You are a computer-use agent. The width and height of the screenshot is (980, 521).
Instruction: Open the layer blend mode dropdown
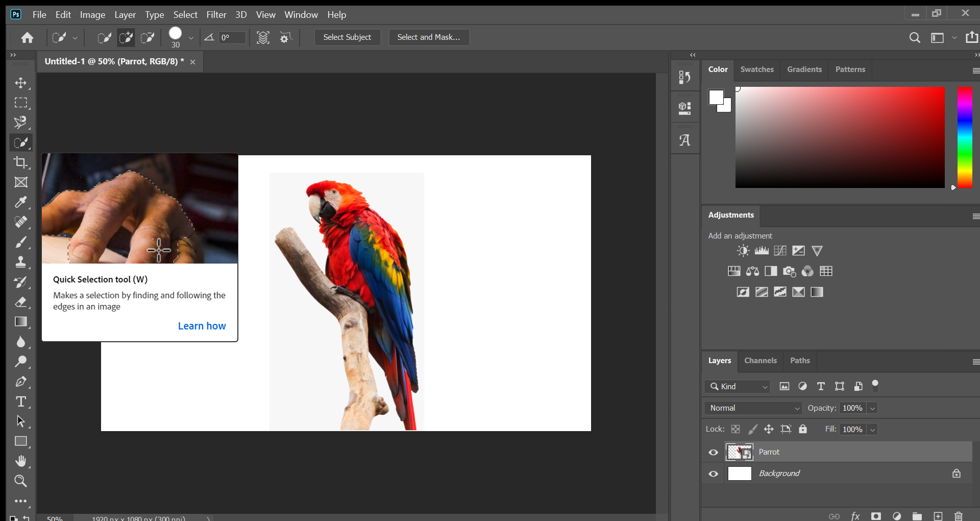(752, 408)
